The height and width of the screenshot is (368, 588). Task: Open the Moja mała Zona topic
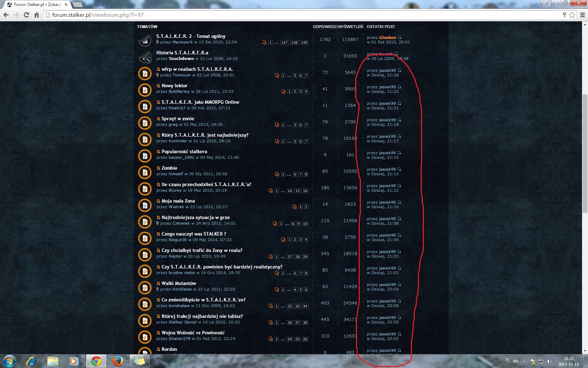click(178, 201)
